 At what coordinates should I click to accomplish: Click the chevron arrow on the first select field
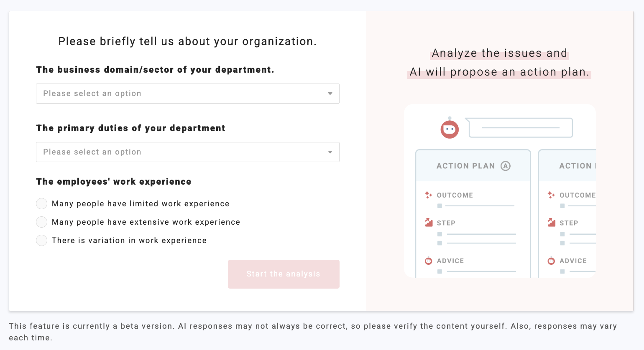click(x=330, y=94)
